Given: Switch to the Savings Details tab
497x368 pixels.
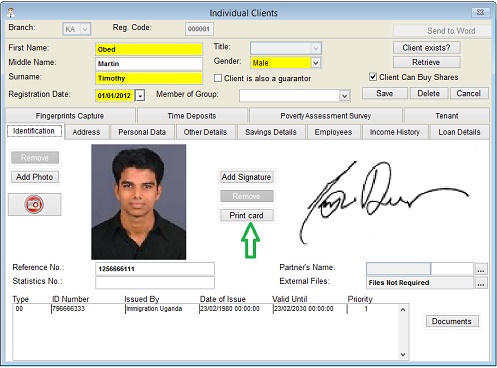Looking at the screenshot, I should (271, 132).
